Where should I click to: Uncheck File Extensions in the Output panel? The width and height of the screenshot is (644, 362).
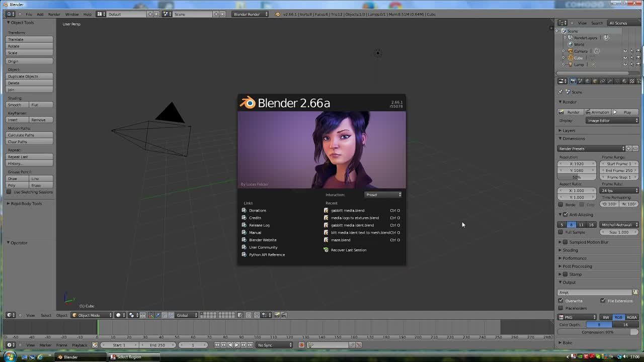tap(603, 300)
